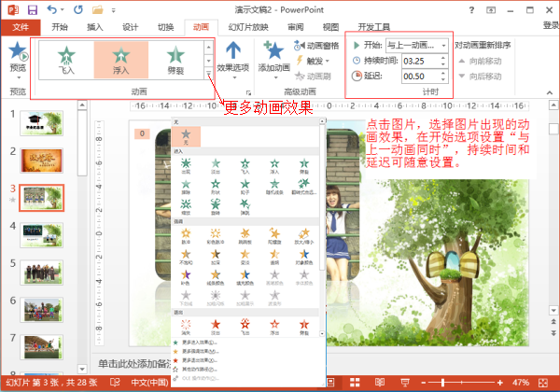Click 更多进入效果 more entrance effects
Screen dimensions: 560x392
click(x=196, y=343)
